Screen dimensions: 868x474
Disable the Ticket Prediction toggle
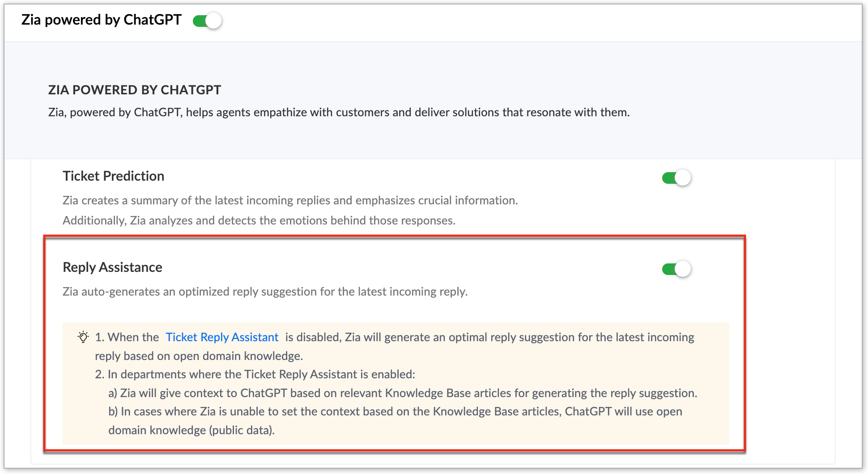(677, 178)
